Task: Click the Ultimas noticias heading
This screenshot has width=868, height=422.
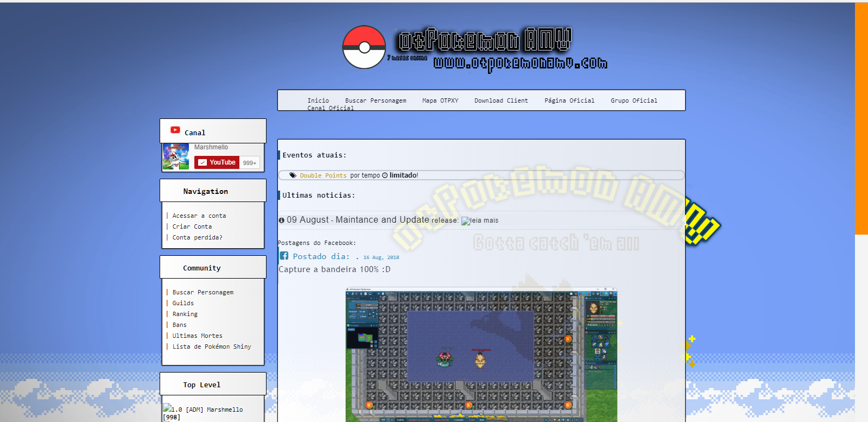Action: (x=319, y=196)
